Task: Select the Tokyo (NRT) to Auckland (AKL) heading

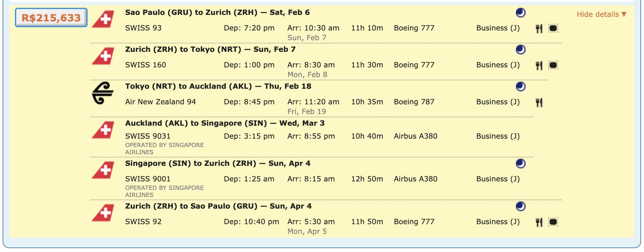Action: pos(218,86)
